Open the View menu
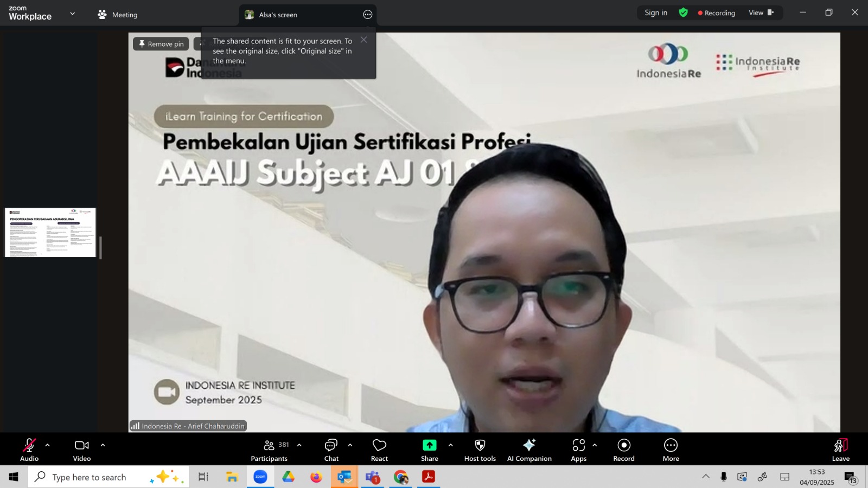 pyautogui.click(x=761, y=13)
